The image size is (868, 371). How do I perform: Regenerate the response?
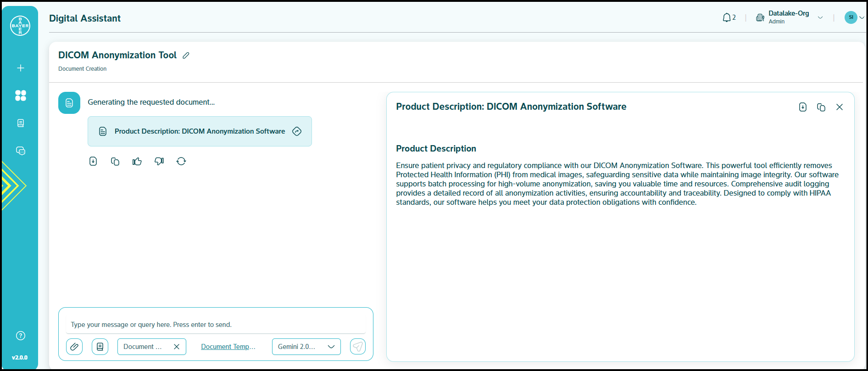point(181,161)
